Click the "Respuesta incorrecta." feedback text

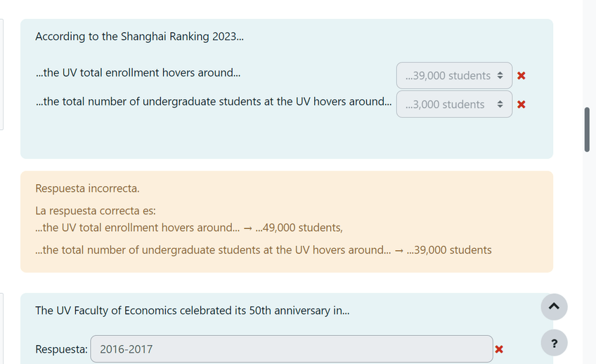coord(87,188)
